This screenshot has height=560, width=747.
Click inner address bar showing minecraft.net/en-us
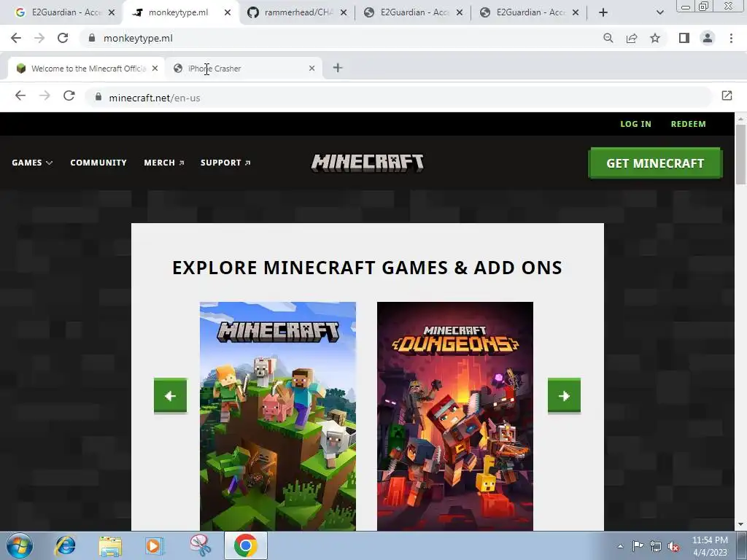coord(398,98)
